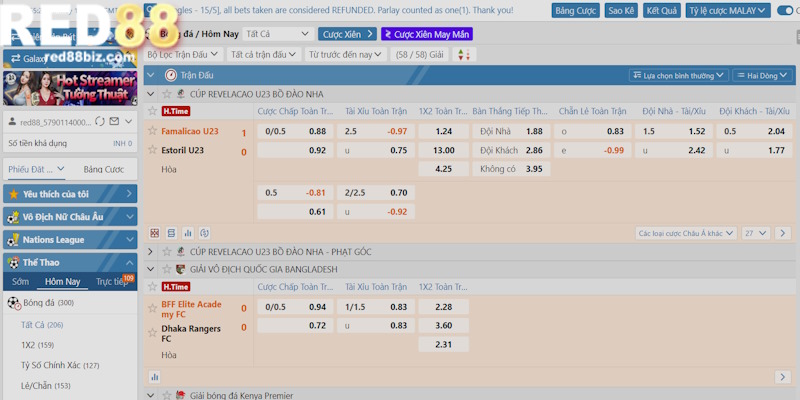
Task: Click the Kết Quả button
Action: click(x=662, y=10)
